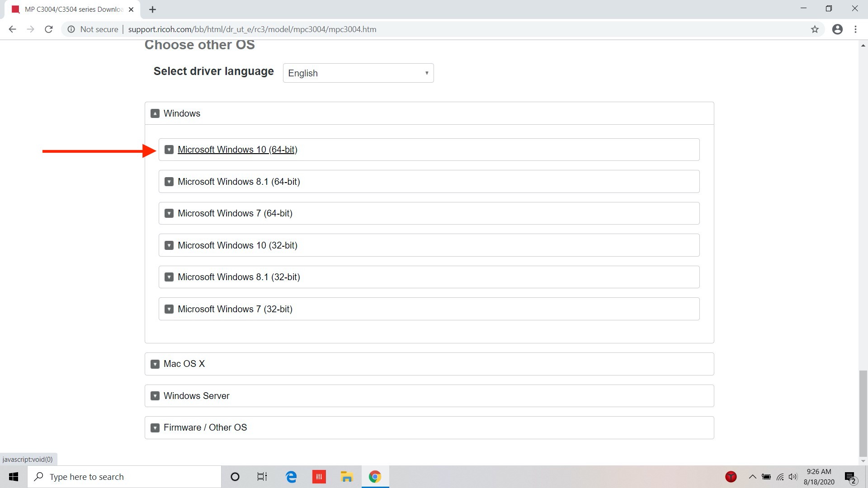Open Chrome three-dot menu
Viewport: 868px width, 488px height.
click(x=855, y=29)
